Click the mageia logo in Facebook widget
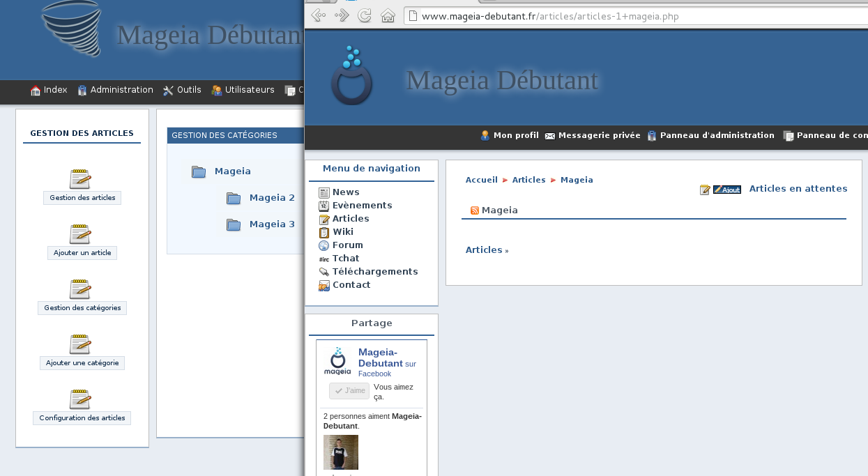Screen dimensions: 868x476 point(337,362)
